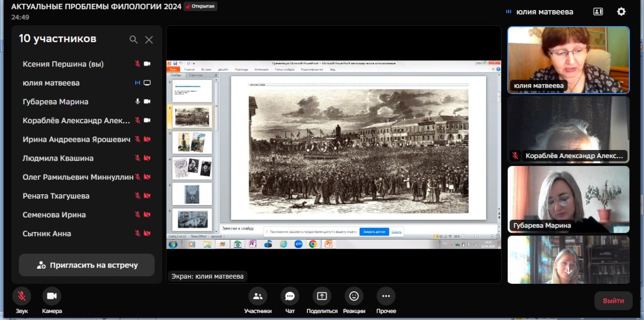Open OneNote icon in shared taskbar
Viewport: 644px width, 320px height.
253,244
